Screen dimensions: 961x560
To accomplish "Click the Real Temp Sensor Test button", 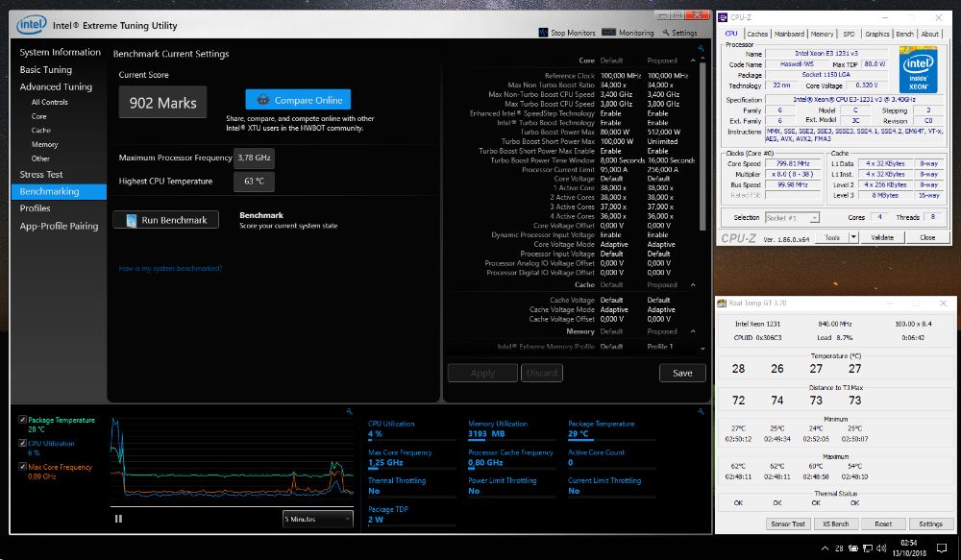I will [787, 523].
